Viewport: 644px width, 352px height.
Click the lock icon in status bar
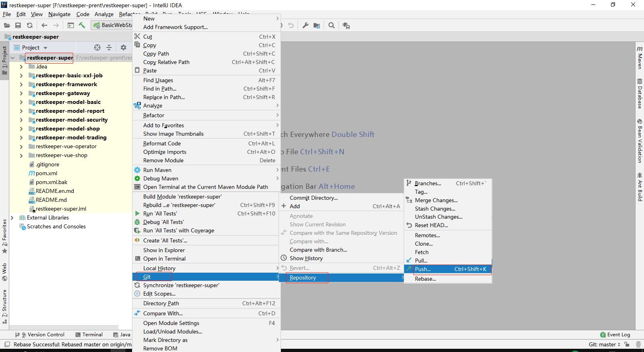tap(627, 344)
